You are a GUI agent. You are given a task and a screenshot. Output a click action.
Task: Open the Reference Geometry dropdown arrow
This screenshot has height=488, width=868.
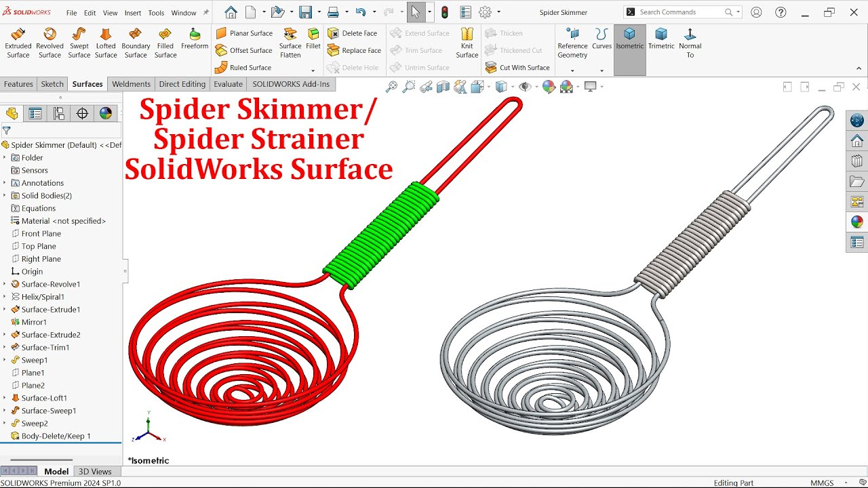[572, 70]
